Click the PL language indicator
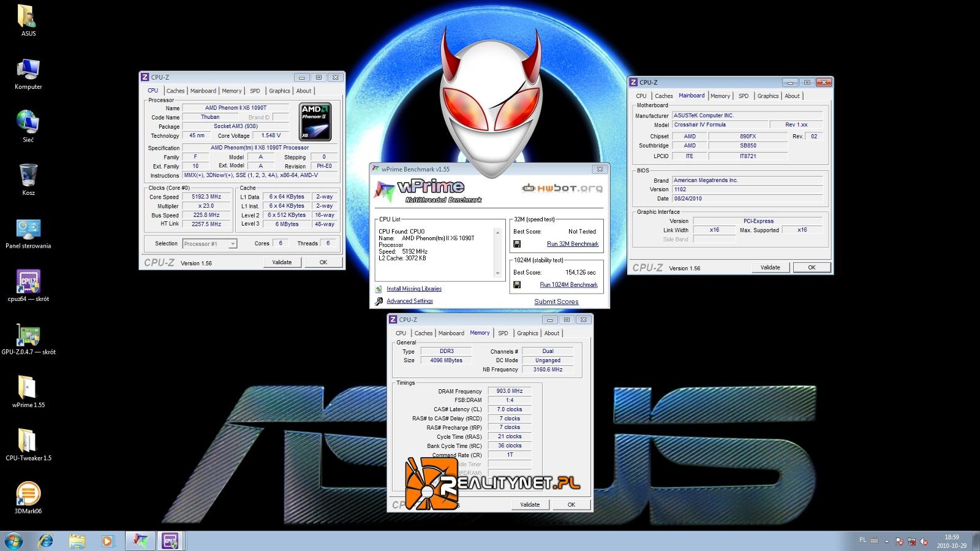The height and width of the screenshot is (551, 980). (863, 540)
